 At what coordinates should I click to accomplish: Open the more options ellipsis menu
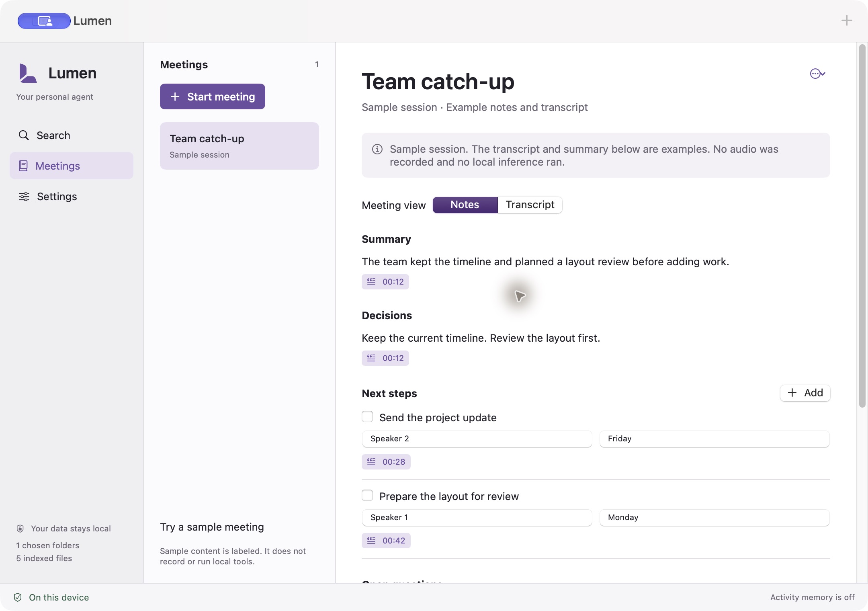[x=817, y=74]
